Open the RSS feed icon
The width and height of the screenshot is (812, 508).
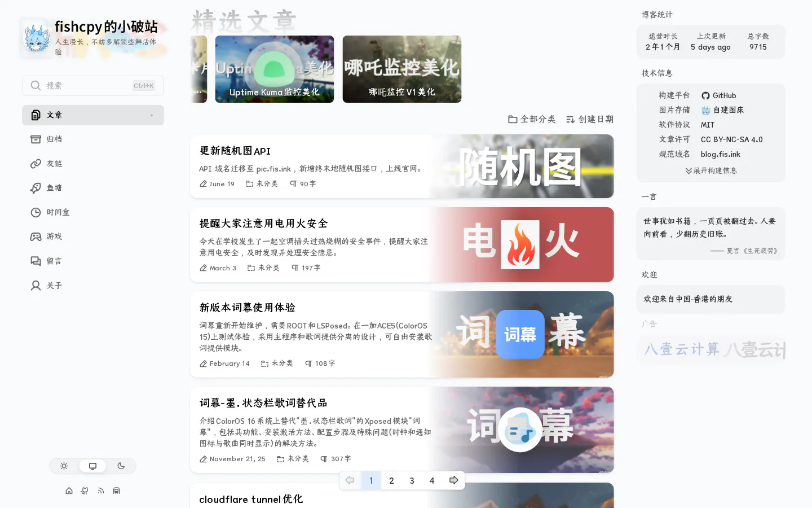point(100,491)
